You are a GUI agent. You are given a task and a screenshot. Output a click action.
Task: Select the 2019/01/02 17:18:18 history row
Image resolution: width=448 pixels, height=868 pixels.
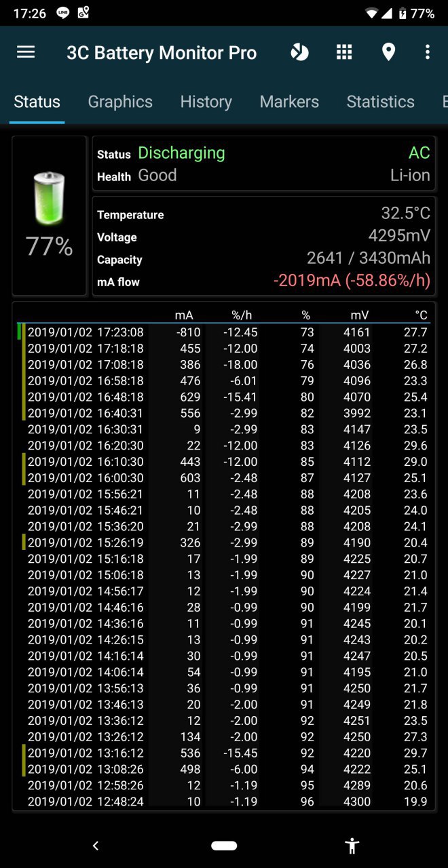coord(224,349)
